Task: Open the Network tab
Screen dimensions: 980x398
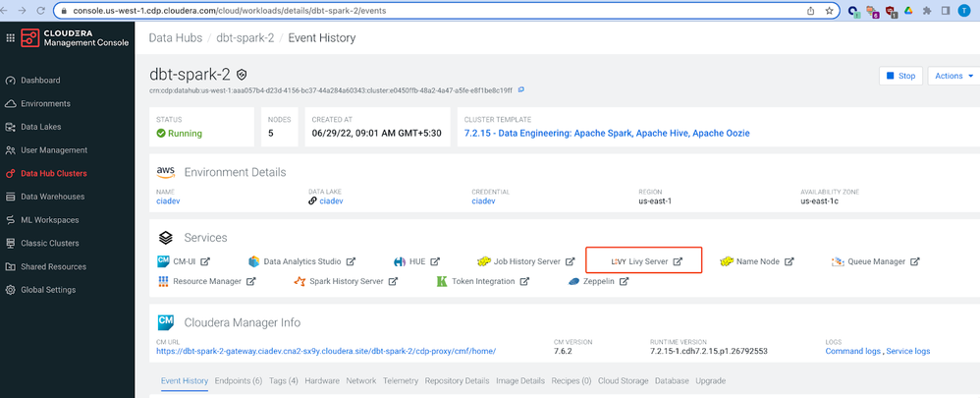Action: coord(361,380)
